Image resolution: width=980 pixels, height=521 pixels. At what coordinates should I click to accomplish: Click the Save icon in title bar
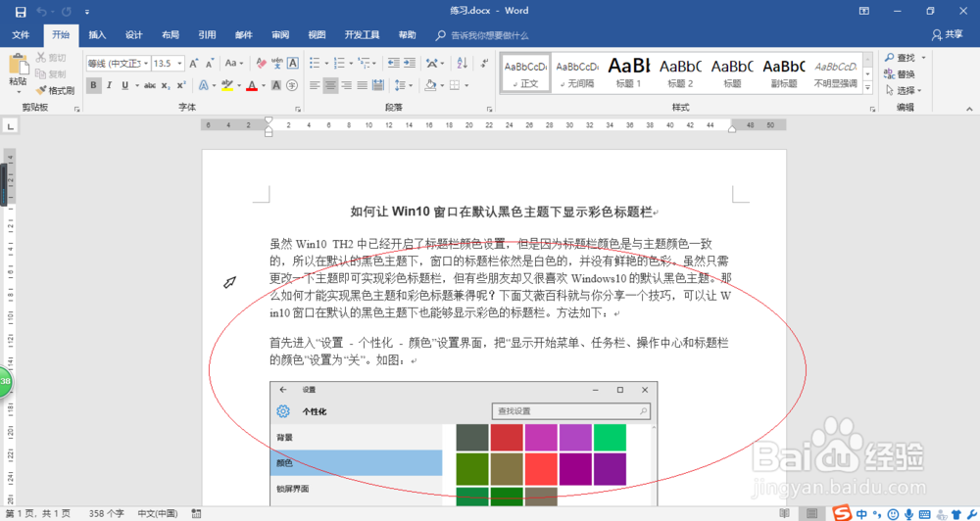(21, 11)
